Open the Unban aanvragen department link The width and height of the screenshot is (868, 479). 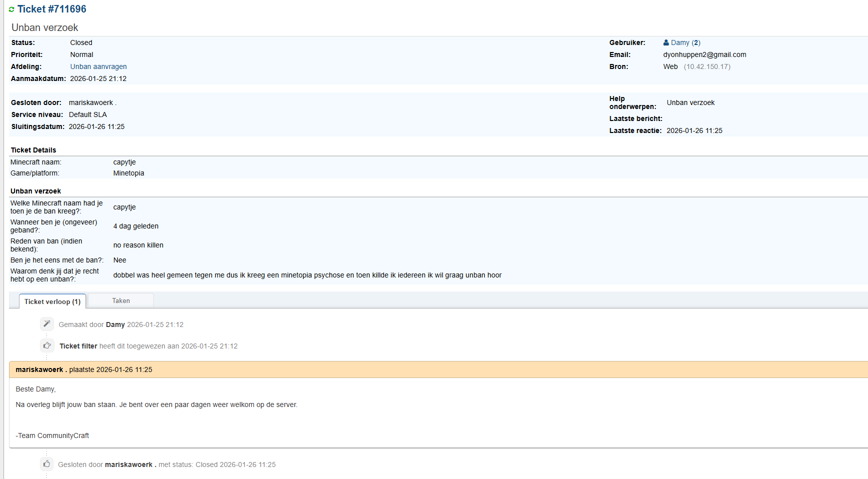pos(98,66)
